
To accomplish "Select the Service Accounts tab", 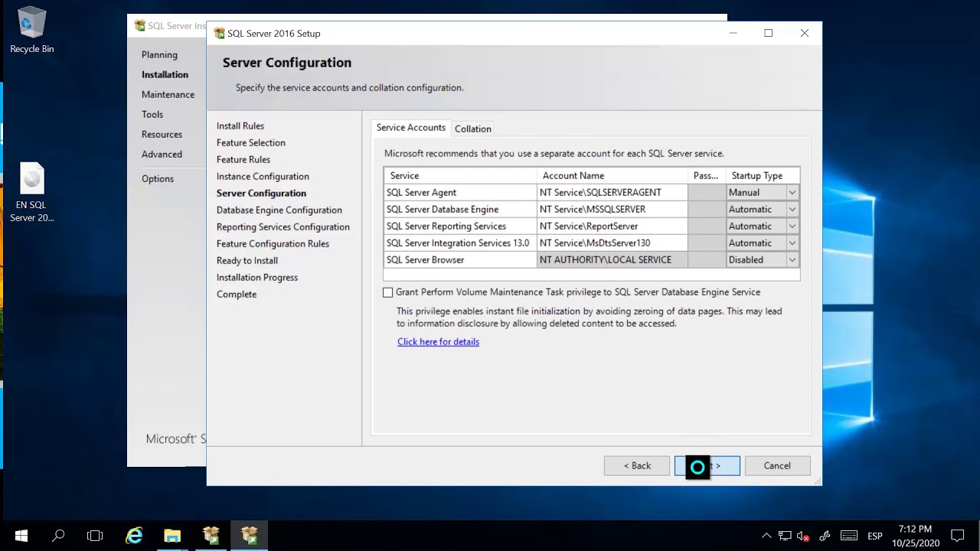I will 410,128.
